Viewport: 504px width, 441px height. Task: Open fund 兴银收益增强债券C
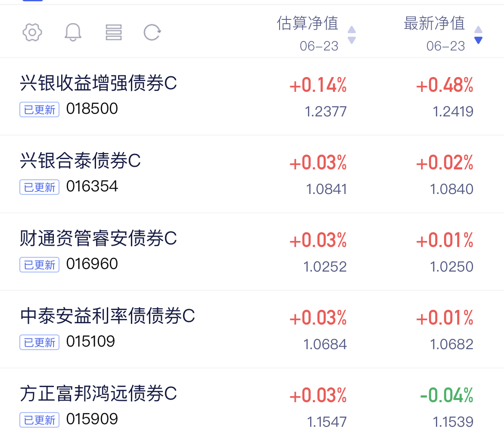click(x=98, y=83)
